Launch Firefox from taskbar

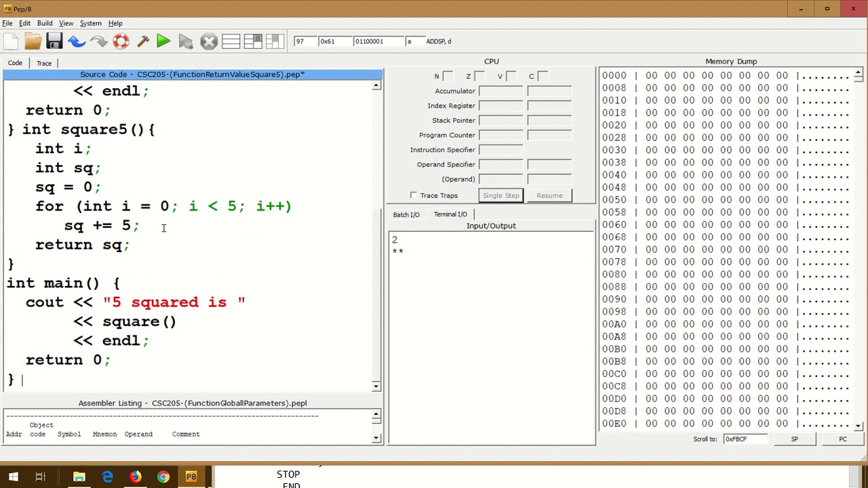pyautogui.click(x=135, y=477)
